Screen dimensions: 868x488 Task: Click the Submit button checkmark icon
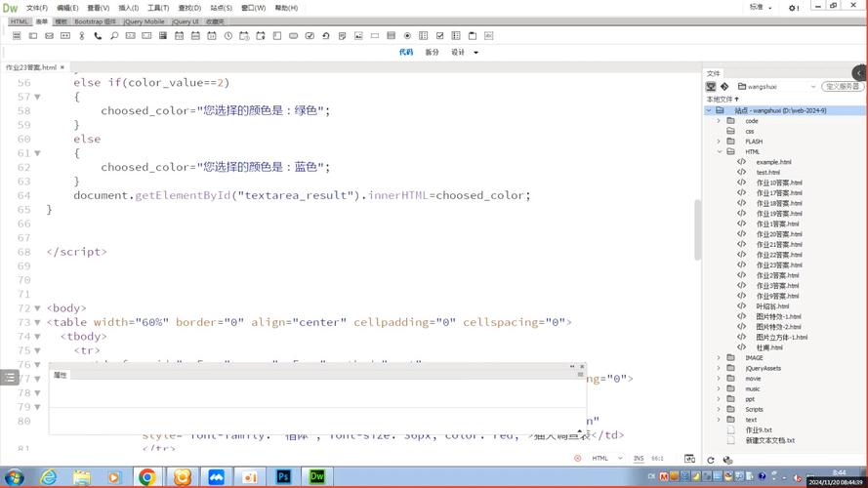coord(310,35)
